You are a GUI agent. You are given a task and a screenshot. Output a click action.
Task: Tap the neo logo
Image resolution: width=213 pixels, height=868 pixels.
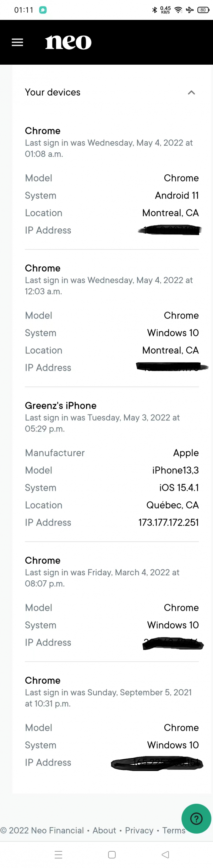(x=68, y=42)
